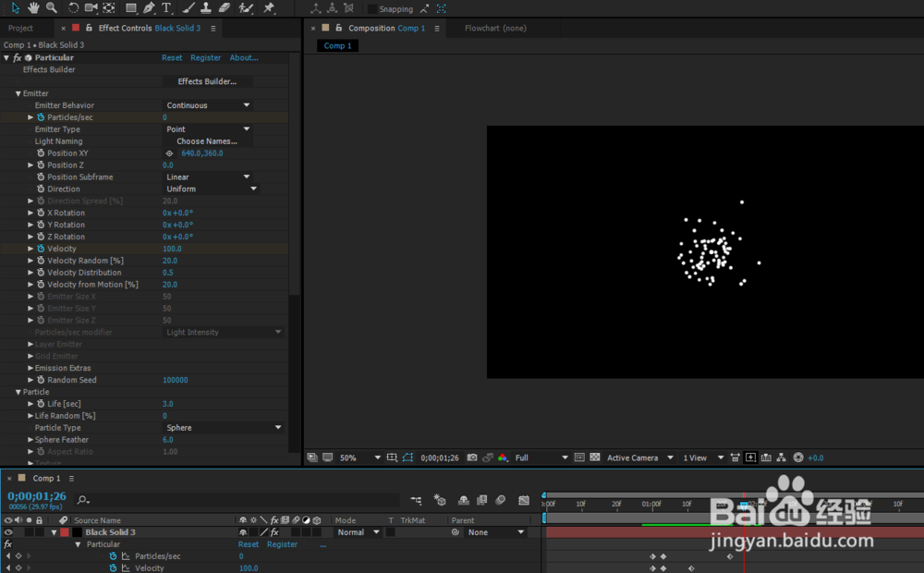The image size is (924, 573).
Task: Click the Reset Exposure icon
Action: pos(798,457)
